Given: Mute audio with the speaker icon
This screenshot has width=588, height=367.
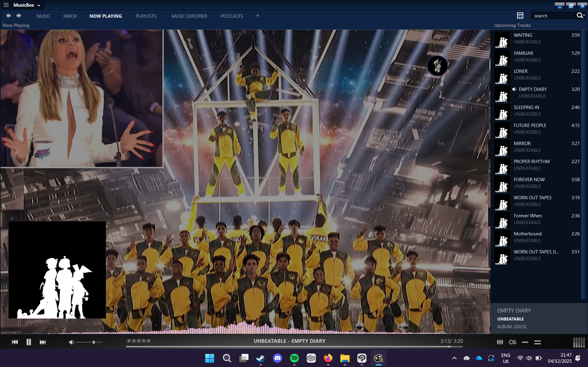Looking at the screenshot, I should 71,342.
